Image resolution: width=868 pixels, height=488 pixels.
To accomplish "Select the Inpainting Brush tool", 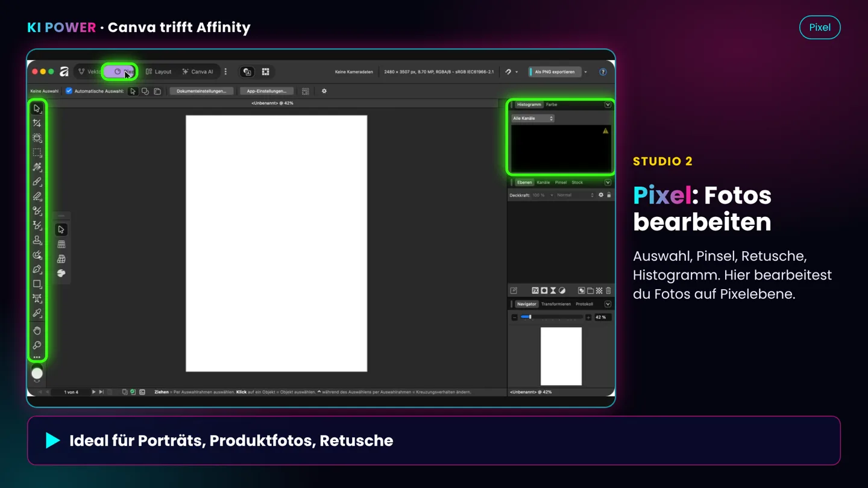I will (x=37, y=255).
